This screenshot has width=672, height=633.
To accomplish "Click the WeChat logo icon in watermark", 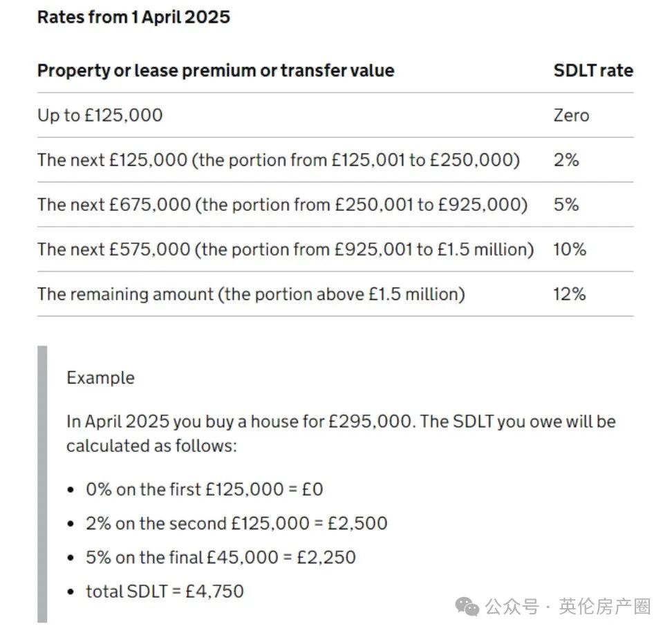I will 467,607.
